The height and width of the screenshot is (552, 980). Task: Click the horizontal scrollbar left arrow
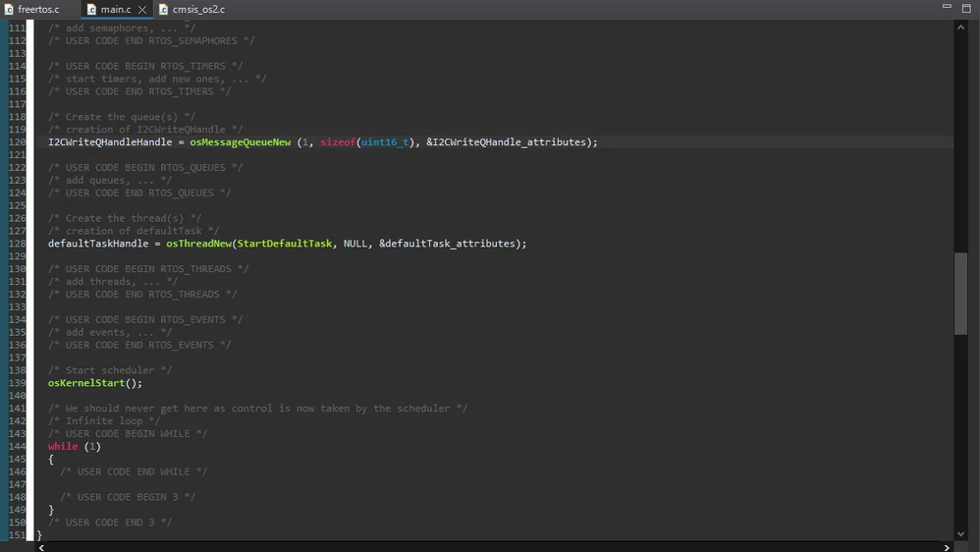(41, 548)
